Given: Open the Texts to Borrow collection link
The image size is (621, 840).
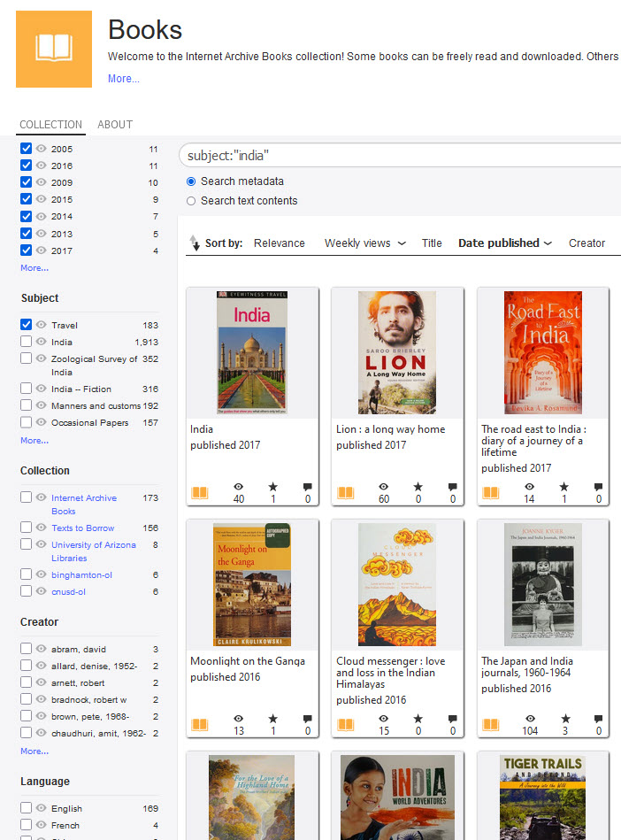Looking at the screenshot, I should point(83,528).
